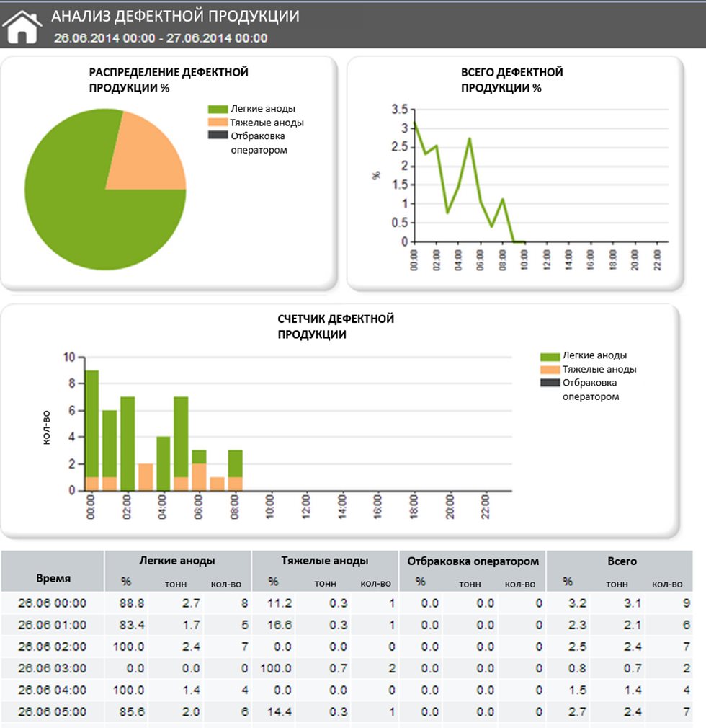Click the date range text in the header

(x=161, y=38)
